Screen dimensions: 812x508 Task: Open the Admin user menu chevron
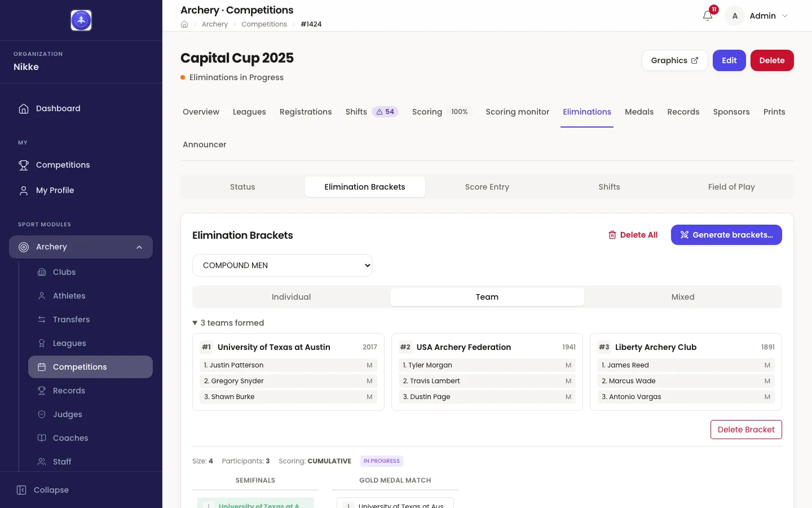pos(785,16)
